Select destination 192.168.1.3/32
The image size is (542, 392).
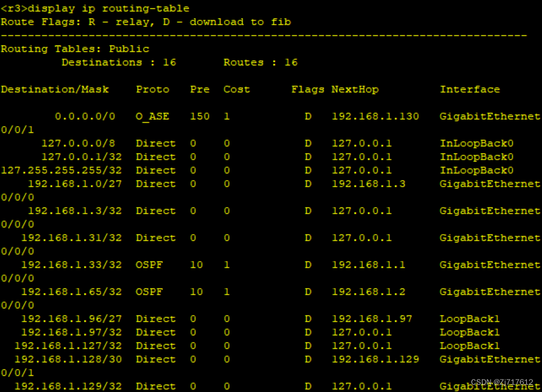(75, 211)
